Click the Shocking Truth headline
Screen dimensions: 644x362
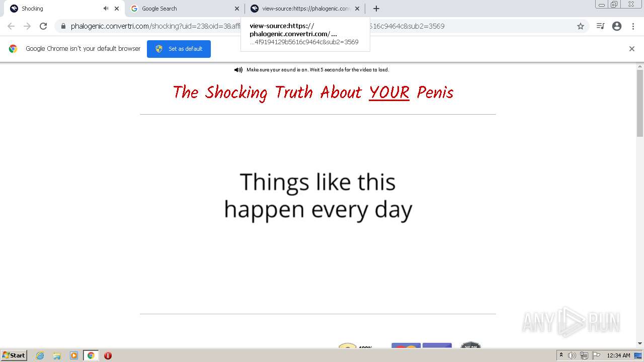pos(313,93)
